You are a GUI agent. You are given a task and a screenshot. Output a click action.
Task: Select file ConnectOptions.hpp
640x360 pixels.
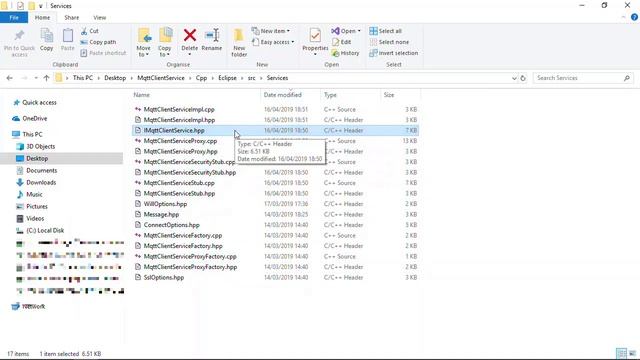pyautogui.click(x=171, y=225)
